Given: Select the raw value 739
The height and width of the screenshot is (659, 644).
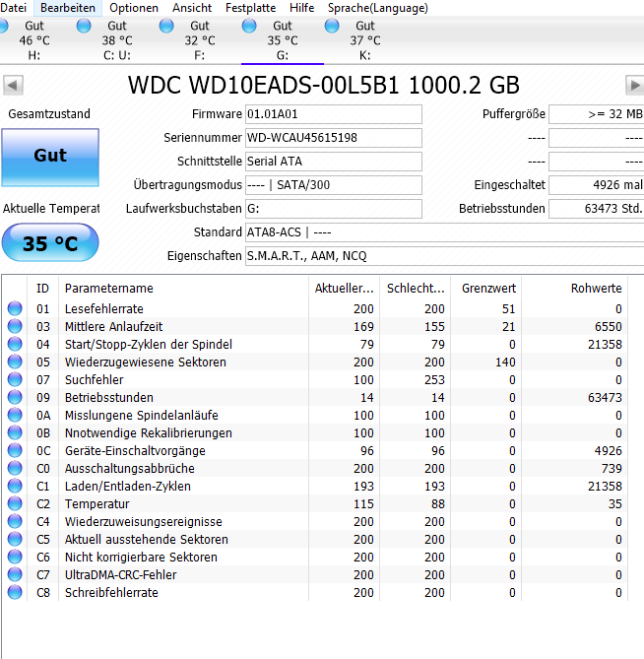Looking at the screenshot, I should (x=612, y=468).
